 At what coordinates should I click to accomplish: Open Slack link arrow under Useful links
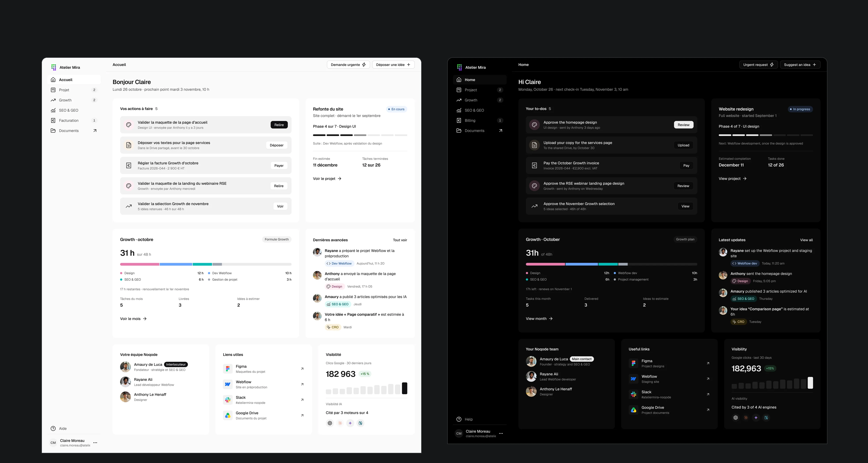(708, 394)
